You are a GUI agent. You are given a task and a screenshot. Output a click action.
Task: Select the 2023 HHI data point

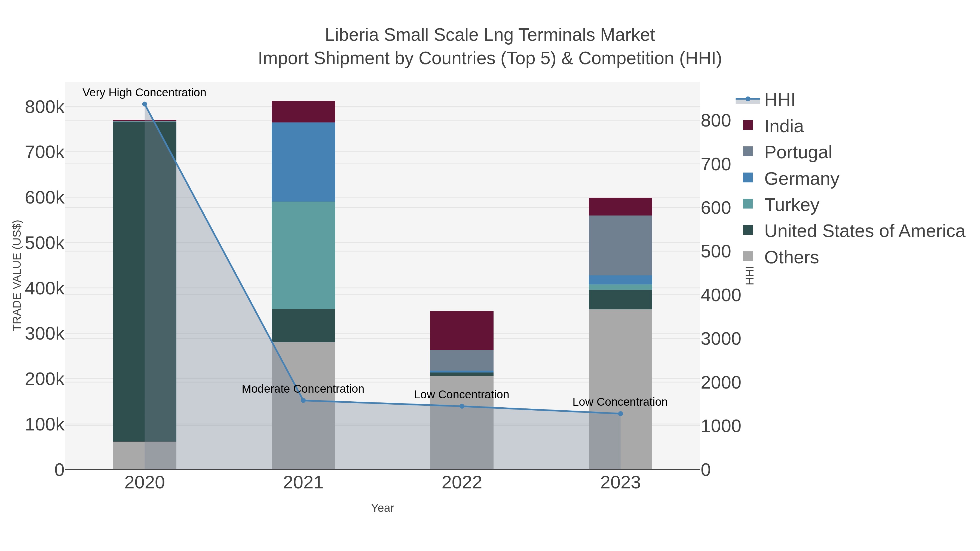point(620,414)
